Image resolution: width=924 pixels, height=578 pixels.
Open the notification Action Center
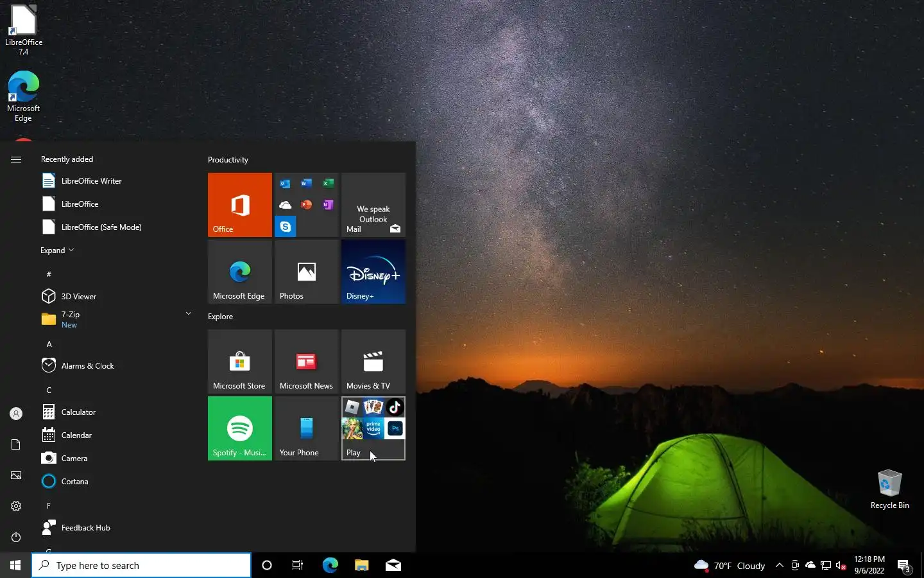[x=904, y=565]
